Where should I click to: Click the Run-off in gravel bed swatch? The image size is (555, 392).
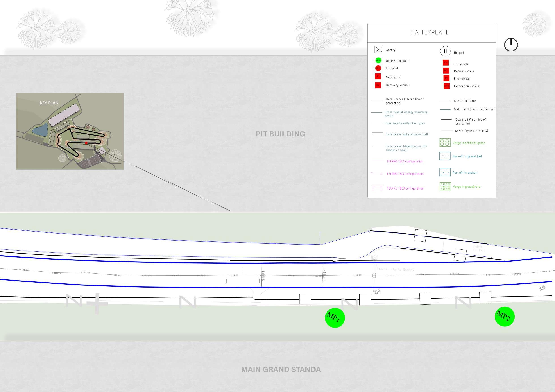(445, 156)
